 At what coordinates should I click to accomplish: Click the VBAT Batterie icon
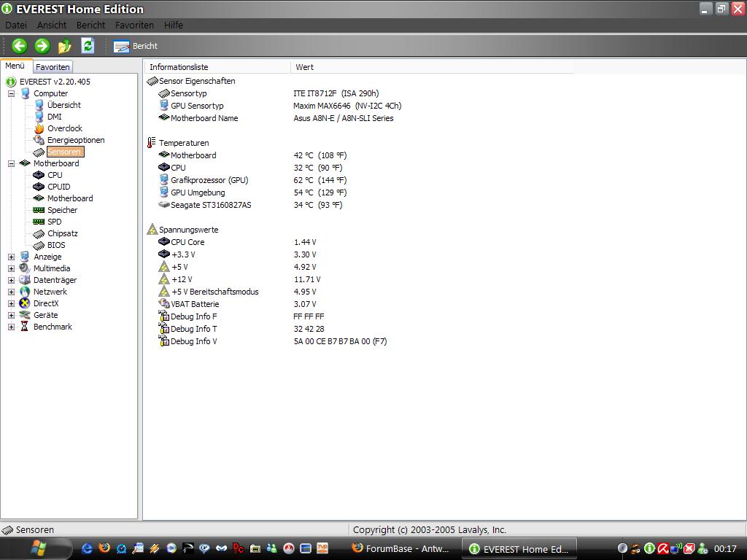point(164,304)
